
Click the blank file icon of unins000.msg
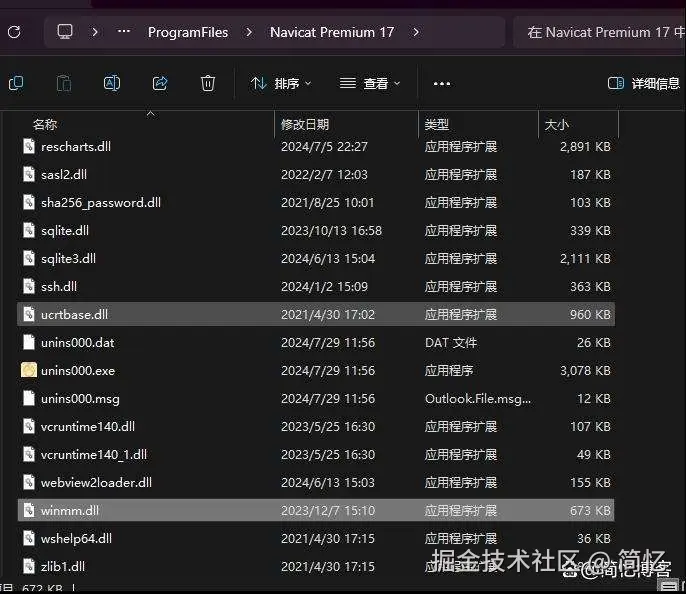tap(29, 398)
